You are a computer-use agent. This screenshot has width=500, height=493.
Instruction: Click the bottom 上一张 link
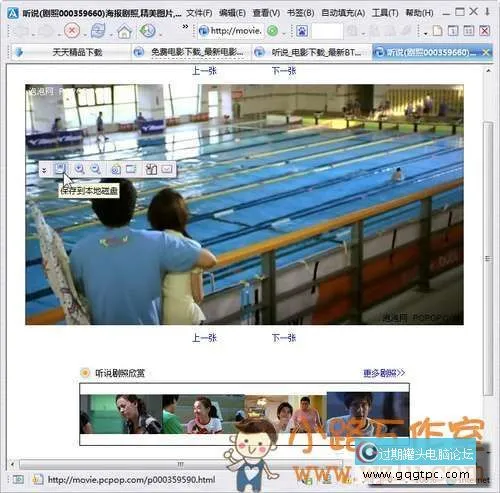pyautogui.click(x=204, y=338)
